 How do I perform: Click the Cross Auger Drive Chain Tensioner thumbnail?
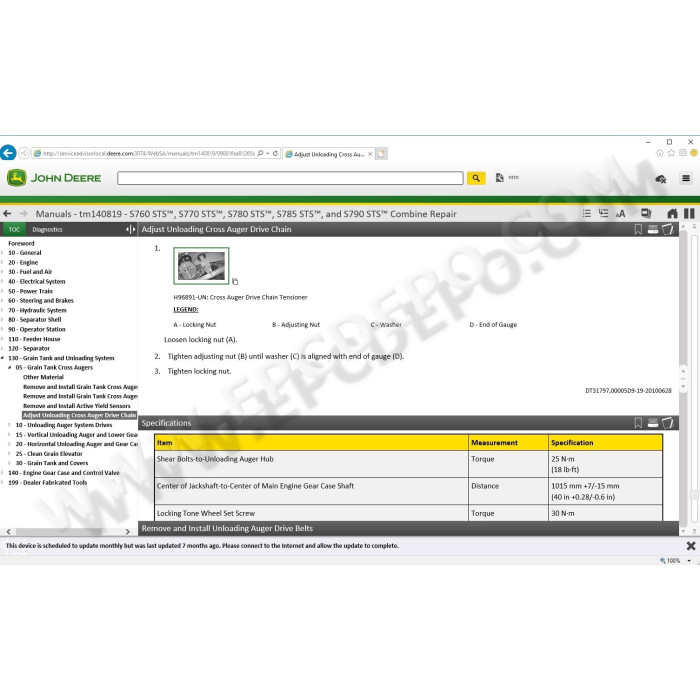[x=201, y=266]
